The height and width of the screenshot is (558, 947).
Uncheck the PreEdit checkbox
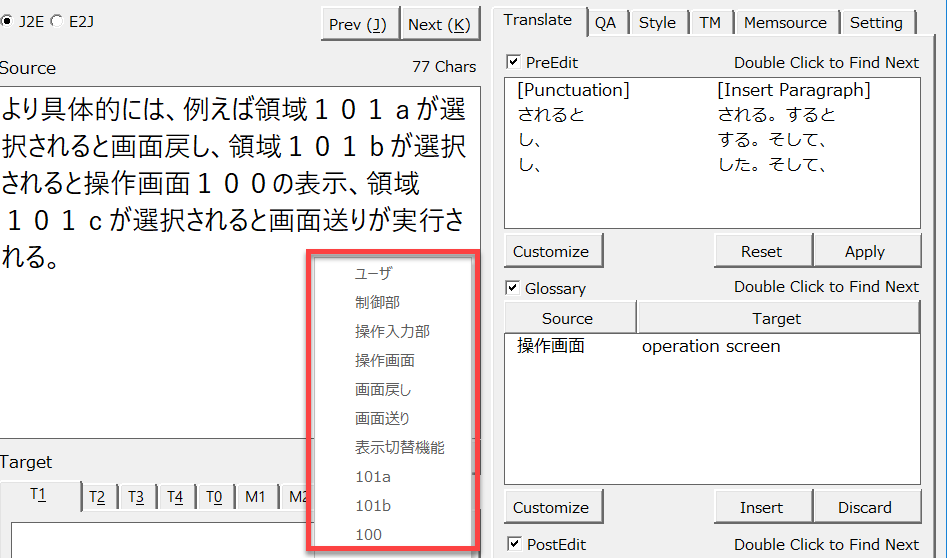(x=514, y=62)
